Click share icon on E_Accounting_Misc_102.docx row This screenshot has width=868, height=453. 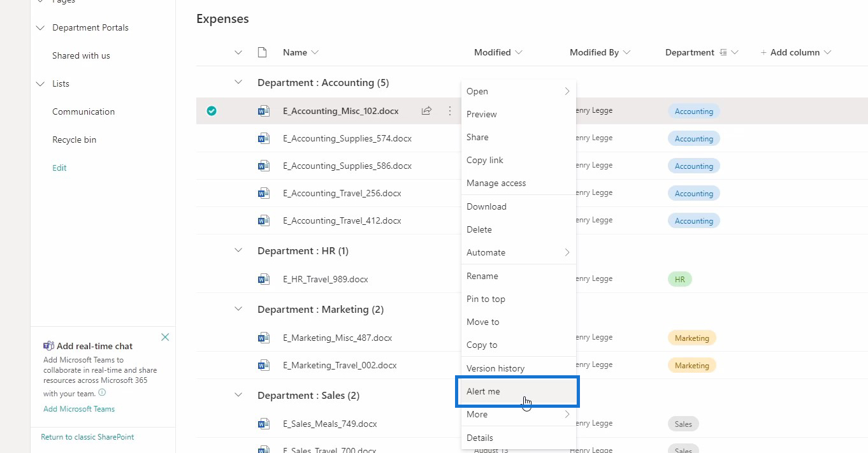pos(426,111)
